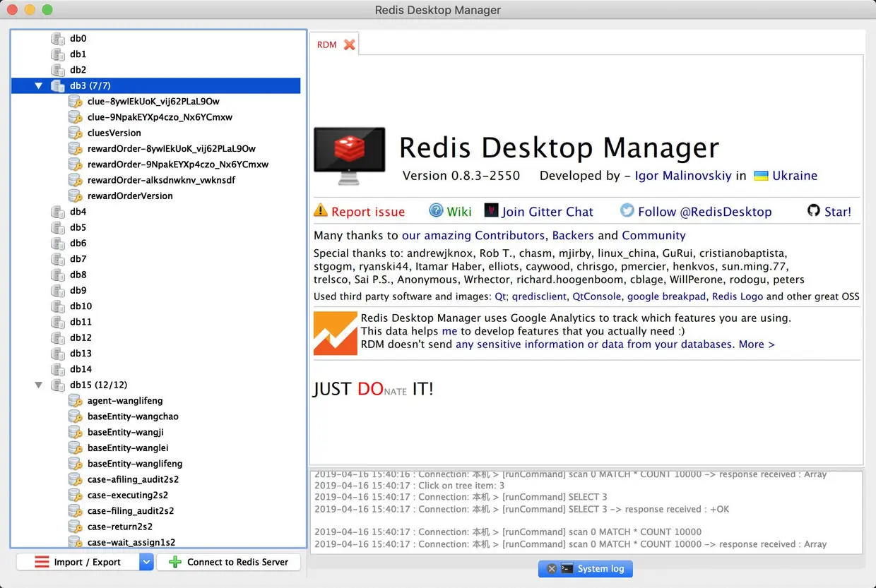
Task: Open the Import / Export dropdown arrow
Action: (x=146, y=562)
